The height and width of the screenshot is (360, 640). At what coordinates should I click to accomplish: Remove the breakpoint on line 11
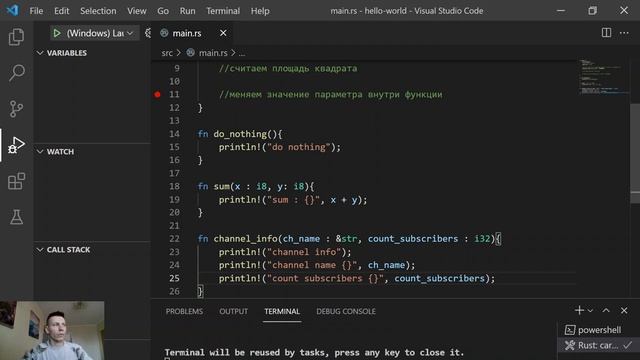point(158,94)
